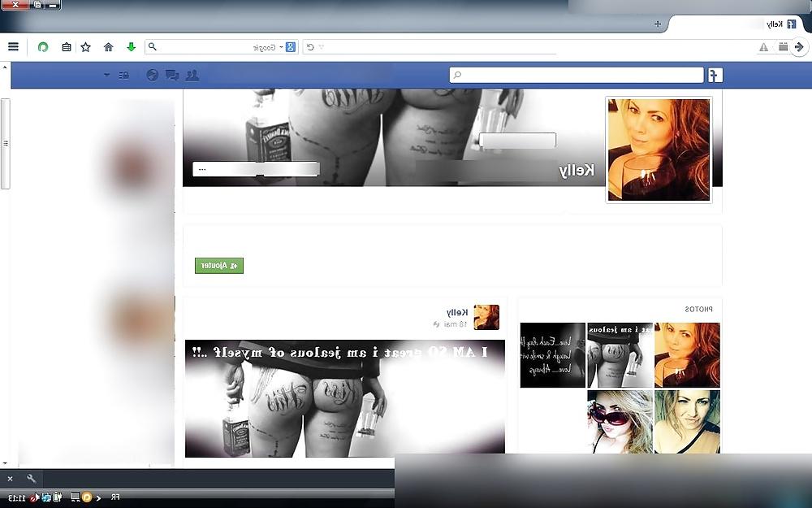Screen dimensions: 812x508
Task: Open the bookmarks list clipboard icon
Action: 67,47
